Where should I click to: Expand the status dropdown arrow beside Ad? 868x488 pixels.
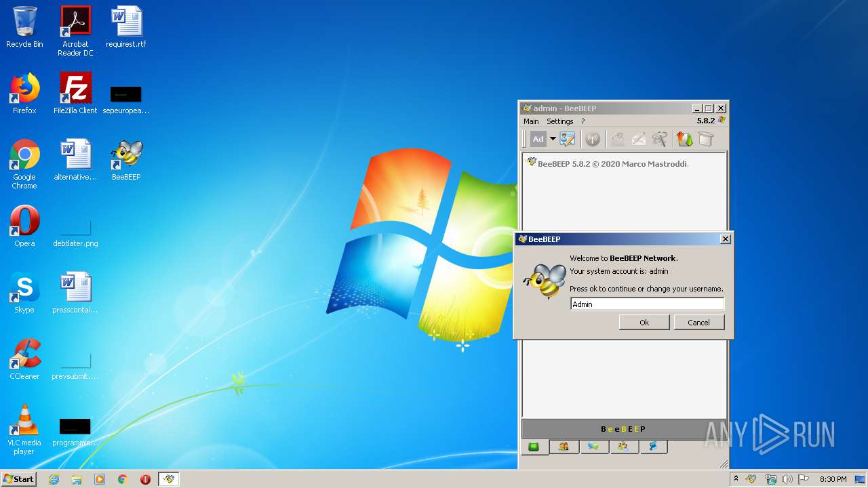553,139
